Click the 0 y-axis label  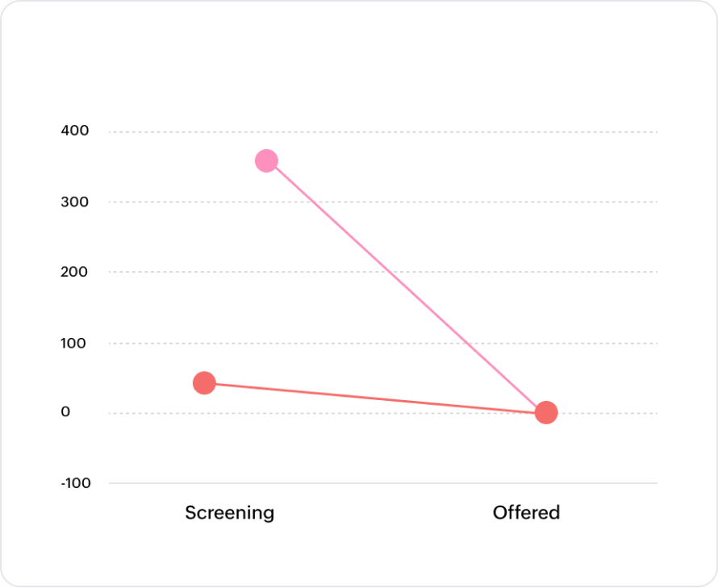(65, 412)
